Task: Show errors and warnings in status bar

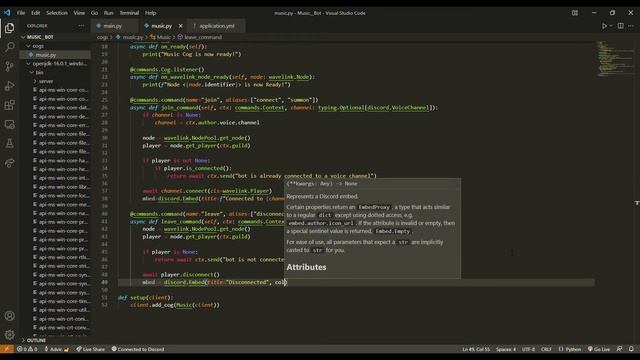Action: tap(27, 349)
